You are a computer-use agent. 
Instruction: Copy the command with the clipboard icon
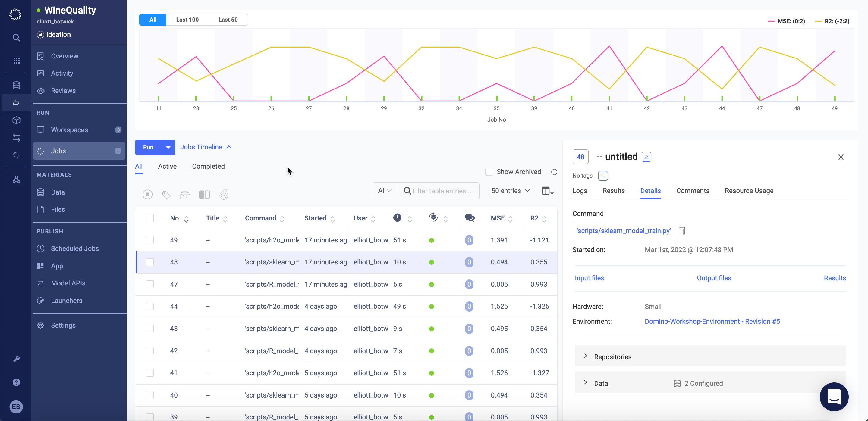coord(681,231)
